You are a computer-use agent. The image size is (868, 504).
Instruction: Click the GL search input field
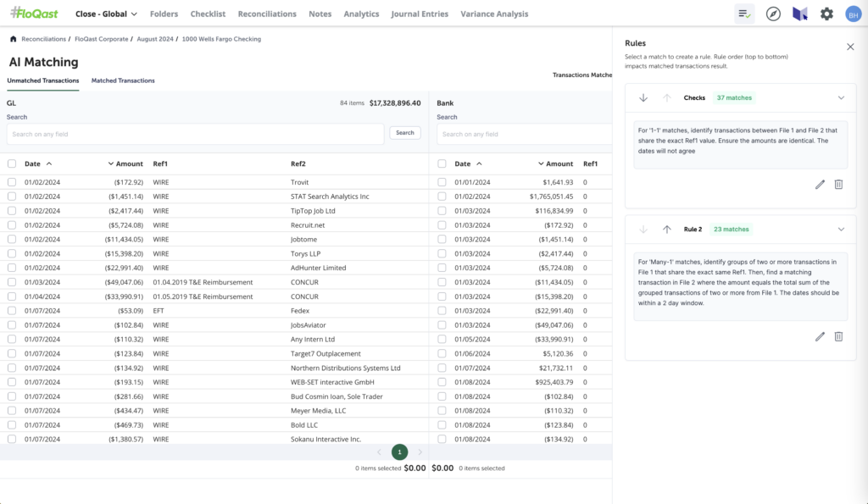pos(196,134)
